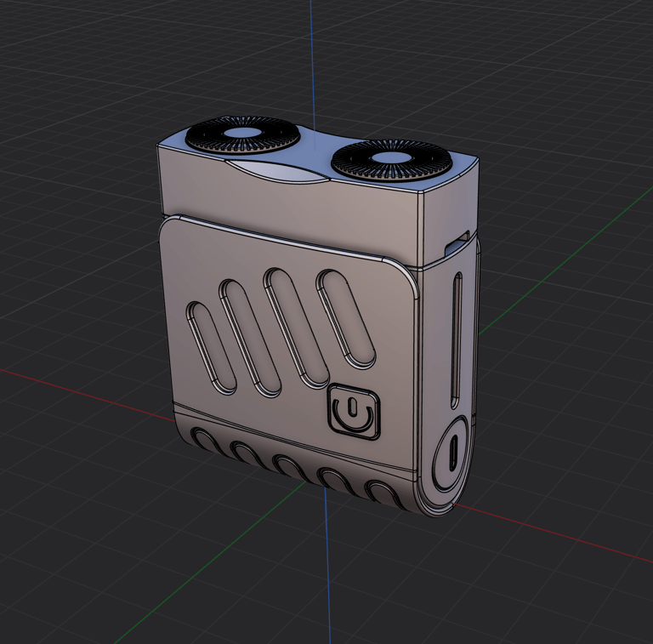
Task: Select the shortest diagonal vent slot on front
Action: pyautogui.click(x=212, y=347)
